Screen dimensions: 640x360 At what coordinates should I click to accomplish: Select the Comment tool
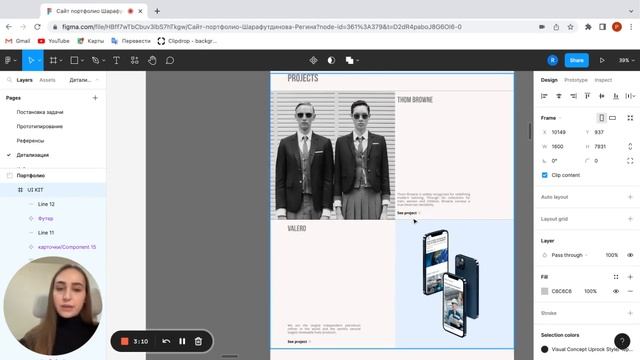pyautogui.click(x=170, y=60)
